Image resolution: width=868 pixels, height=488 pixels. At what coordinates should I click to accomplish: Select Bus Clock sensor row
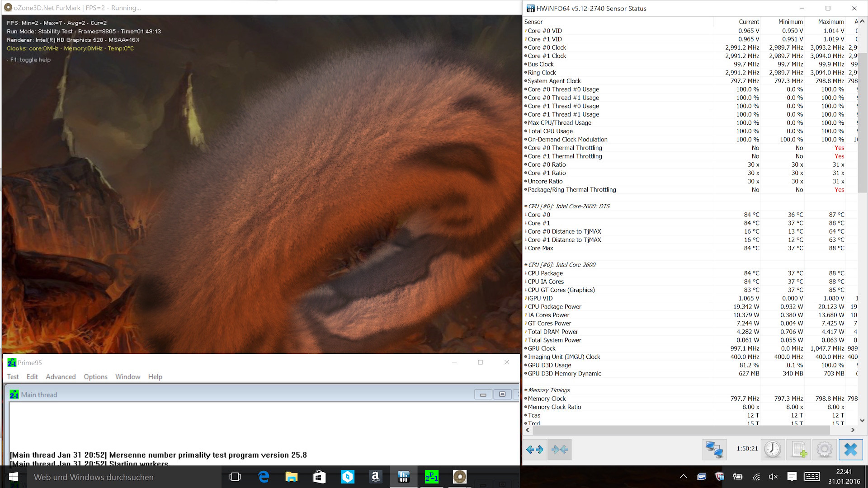tap(690, 64)
